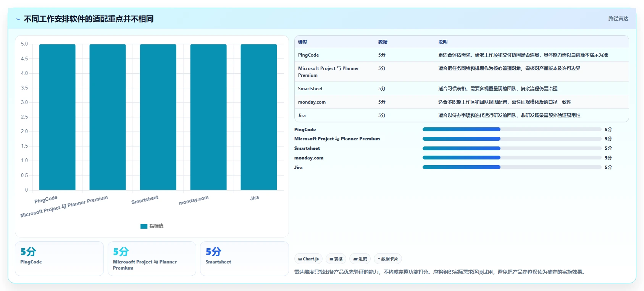Click the Jira progress bar
Screen dimensions: 644x291
point(512,167)
